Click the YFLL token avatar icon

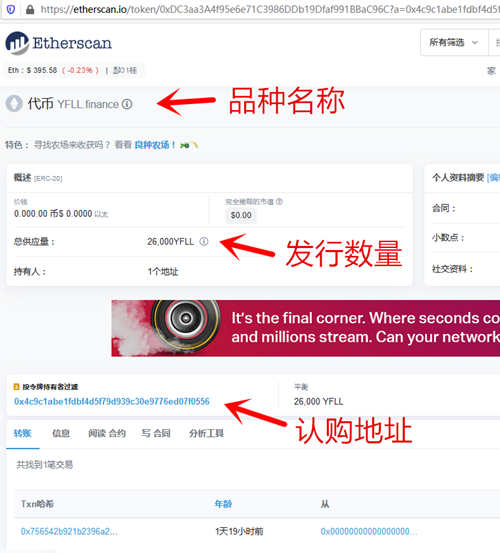(14, 104)
